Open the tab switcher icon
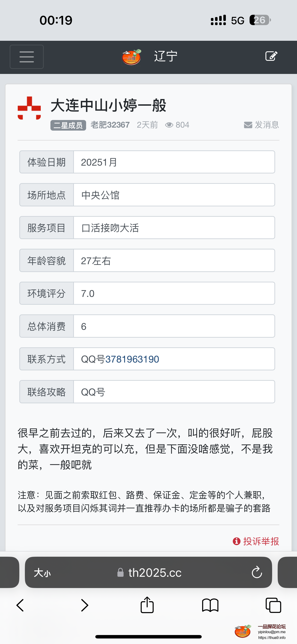 click(x=273, y=605)
